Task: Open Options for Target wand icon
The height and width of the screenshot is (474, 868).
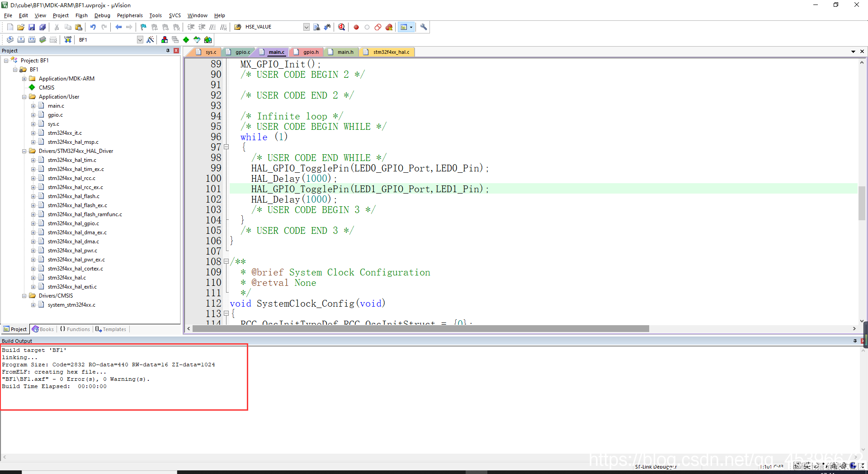Action: (x=151, y=40)
